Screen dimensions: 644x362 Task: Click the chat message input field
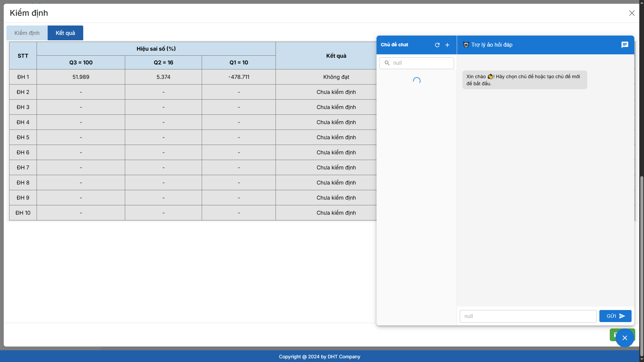[x=528, y=316]
